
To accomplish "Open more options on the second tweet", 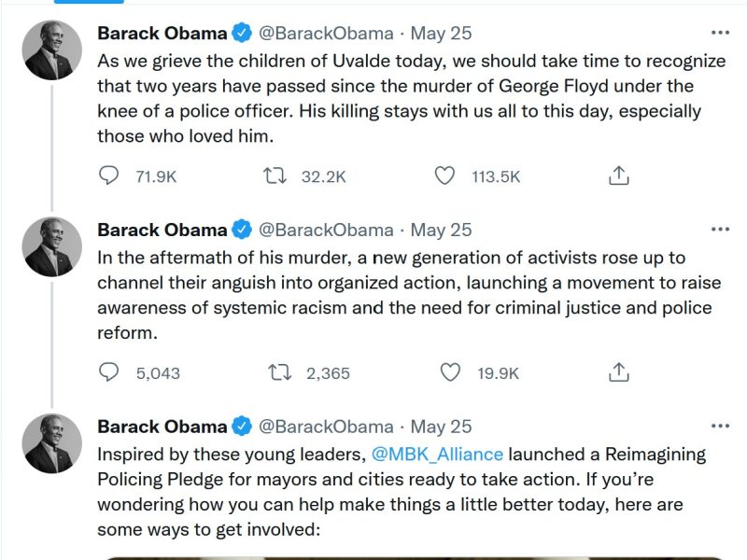I will tap(720, 230).
